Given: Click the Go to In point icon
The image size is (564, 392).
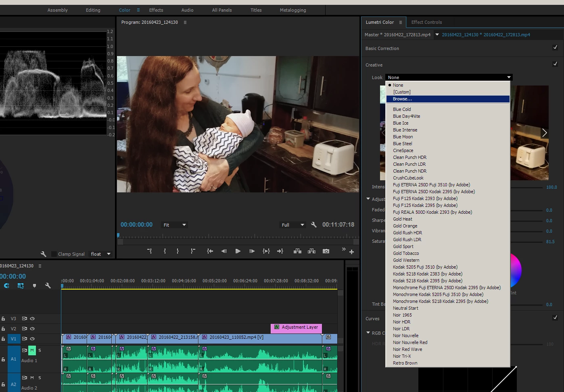Looking at the screenshot, I should click(x=210, y=251).
